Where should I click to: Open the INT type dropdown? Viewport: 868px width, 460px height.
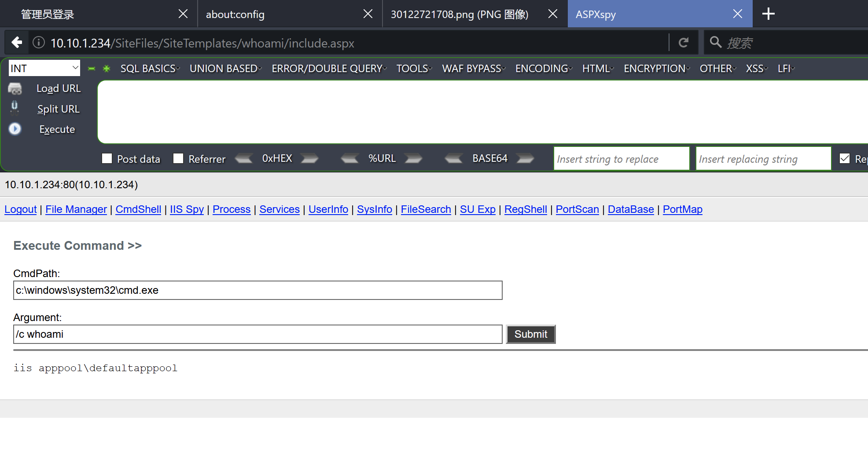(x=44, y=68)
